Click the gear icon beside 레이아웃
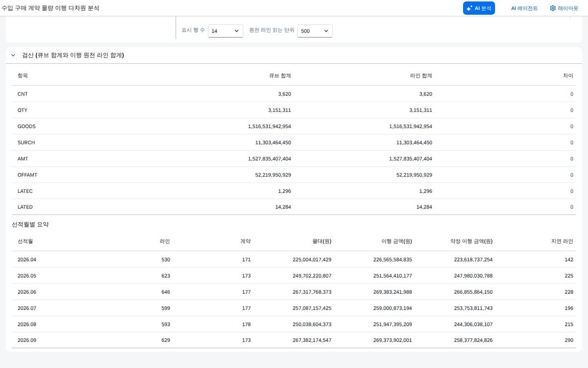Viewport: 588px width, 368px height. (553, 8)
